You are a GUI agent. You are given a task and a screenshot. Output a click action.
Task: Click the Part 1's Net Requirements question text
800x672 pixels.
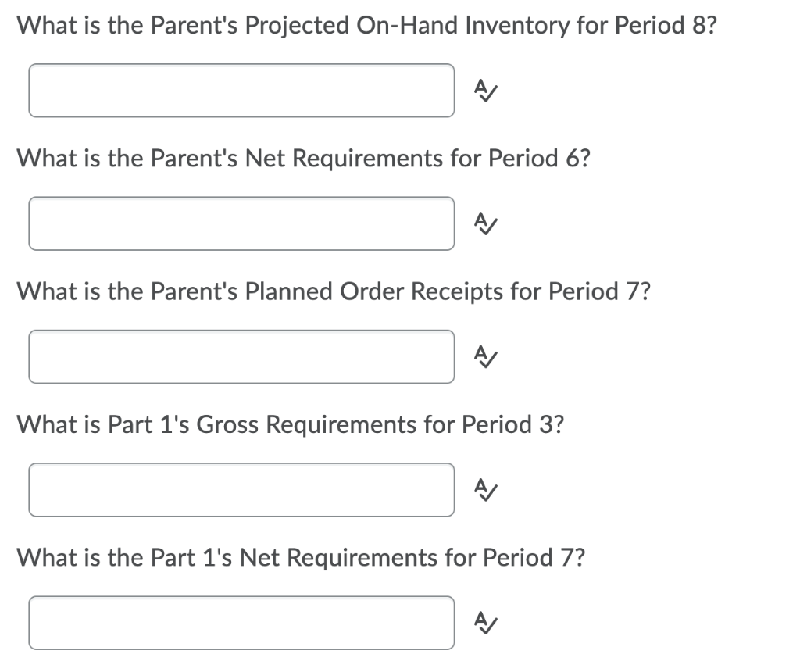(x=303, y=557)
